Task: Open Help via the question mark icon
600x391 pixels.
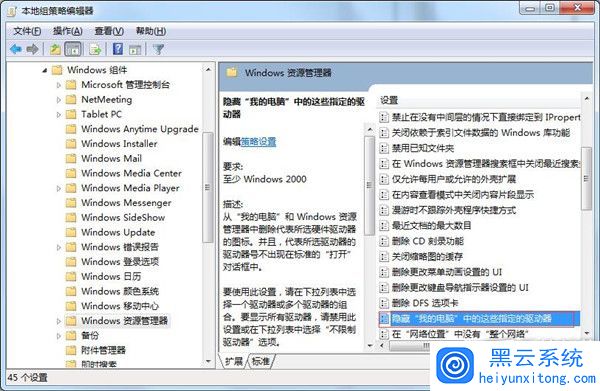Action: (118, 49)
